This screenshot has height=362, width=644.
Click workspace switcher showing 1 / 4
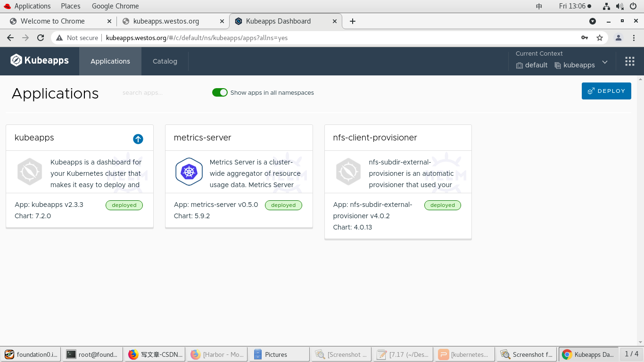[631, 354]
